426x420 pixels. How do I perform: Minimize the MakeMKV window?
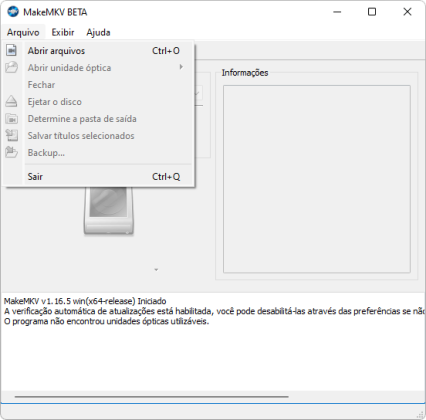337,12
